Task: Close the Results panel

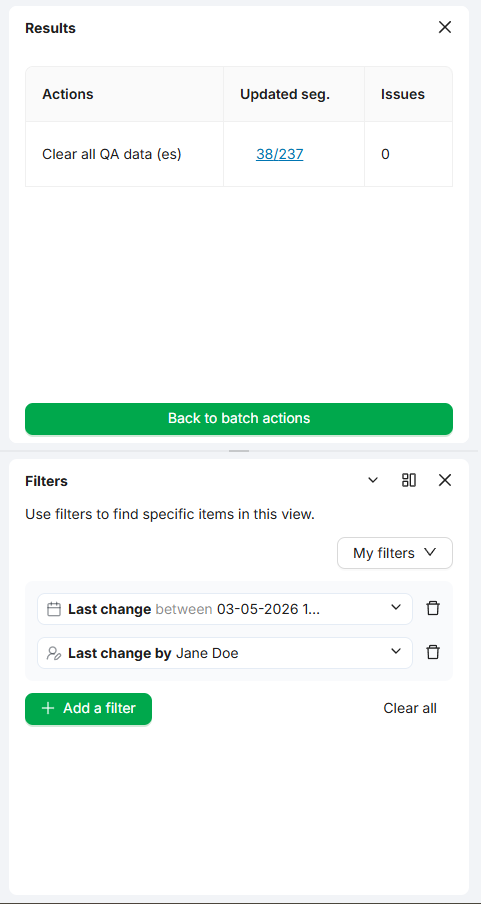Action: (x=445, y=27)
